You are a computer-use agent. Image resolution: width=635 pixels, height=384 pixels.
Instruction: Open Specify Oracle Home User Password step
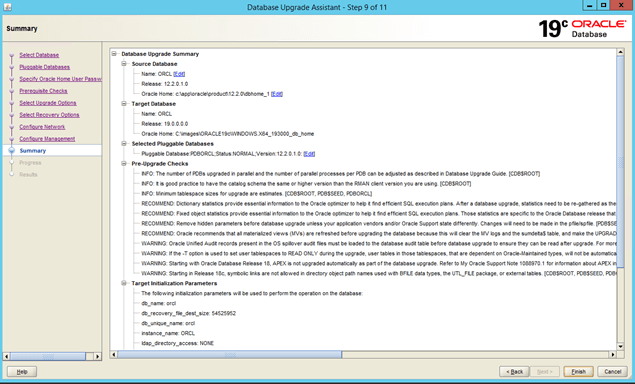point(60,79)
